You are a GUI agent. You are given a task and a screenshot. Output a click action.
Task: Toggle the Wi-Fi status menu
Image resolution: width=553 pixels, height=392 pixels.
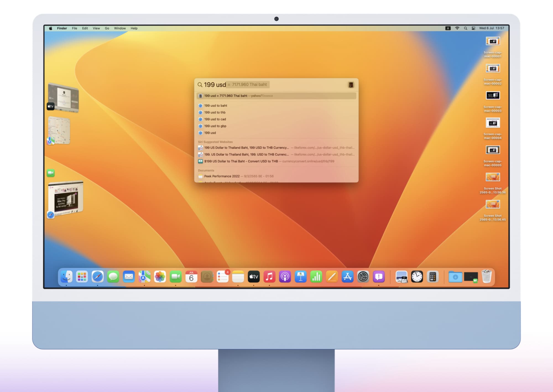click(457, 28)
